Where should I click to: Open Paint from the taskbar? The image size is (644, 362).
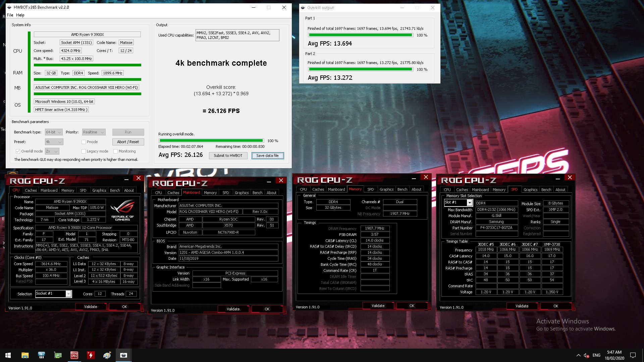click(x=107, y=355)
